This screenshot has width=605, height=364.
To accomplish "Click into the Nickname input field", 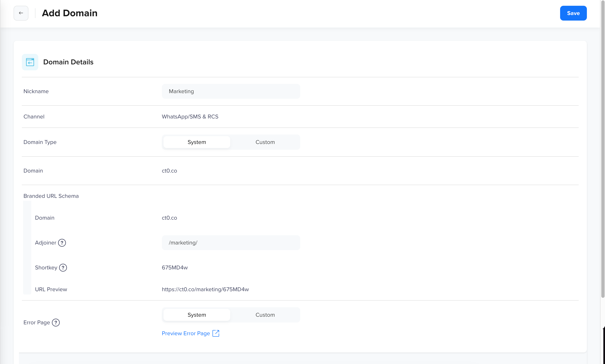I will pyautogui.click(x=231, y=91).
